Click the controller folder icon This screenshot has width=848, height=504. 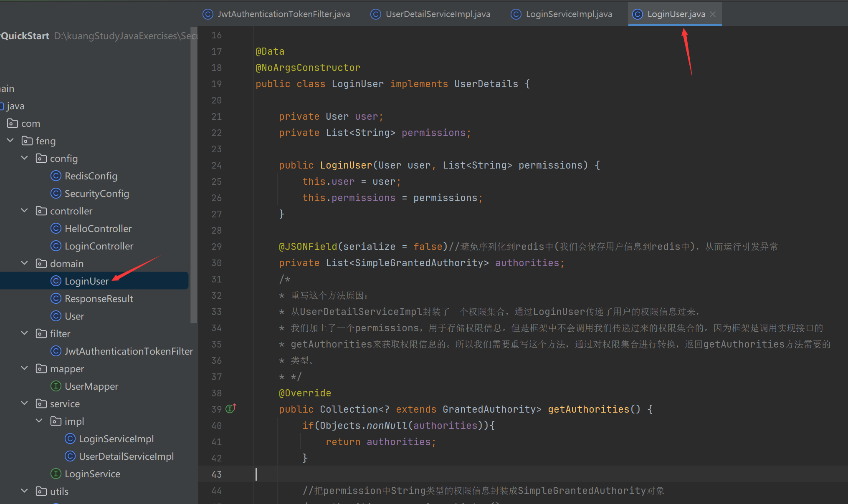[x=41, y=211]
